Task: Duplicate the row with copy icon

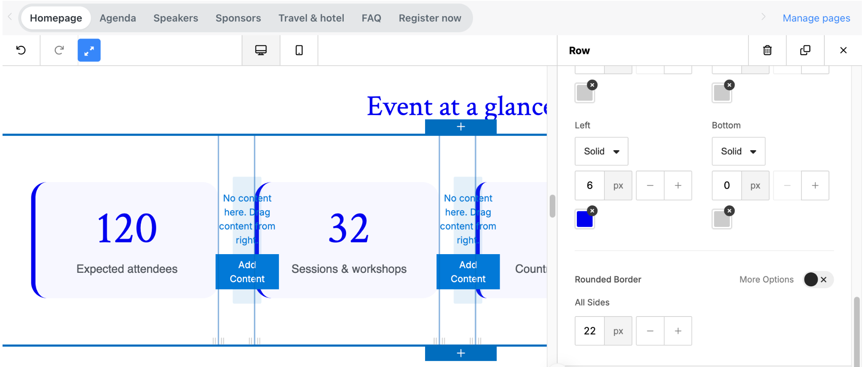Action: pos(805,50)
